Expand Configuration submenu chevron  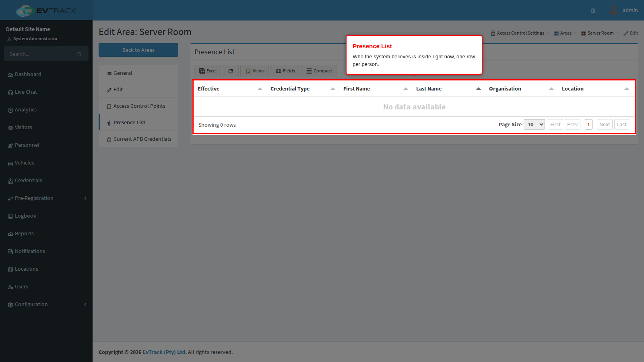[x=85, y=304]
